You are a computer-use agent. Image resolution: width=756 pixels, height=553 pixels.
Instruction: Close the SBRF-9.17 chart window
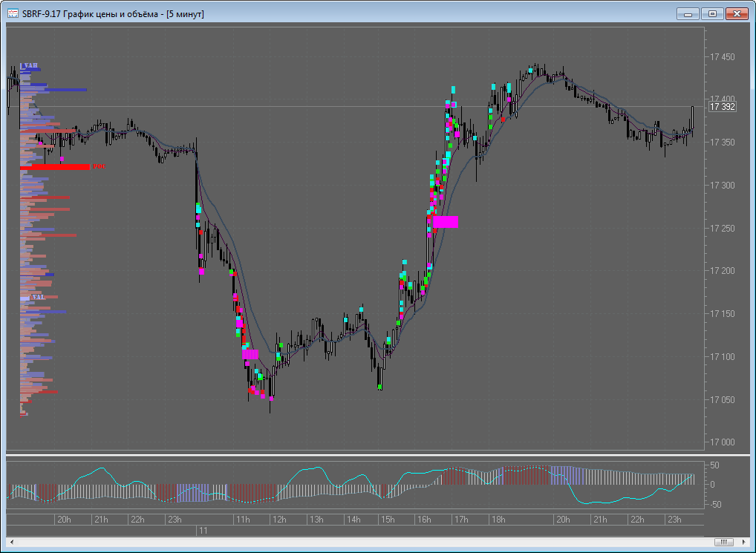pos(736,13)
